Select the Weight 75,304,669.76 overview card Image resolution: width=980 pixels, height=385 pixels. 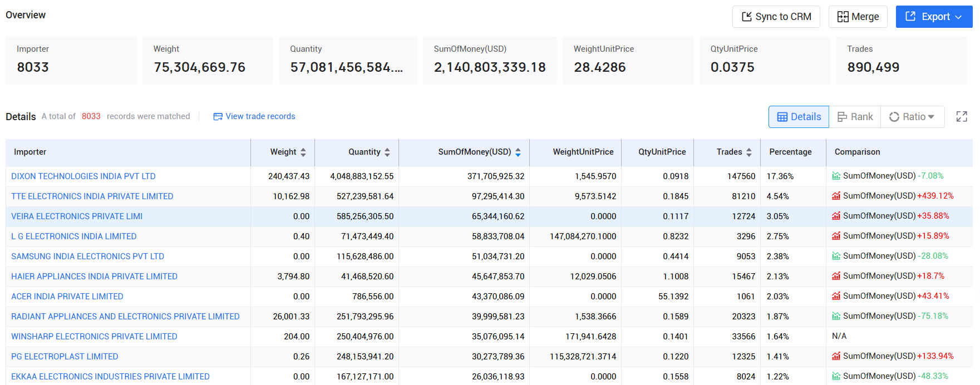(208, 60)
